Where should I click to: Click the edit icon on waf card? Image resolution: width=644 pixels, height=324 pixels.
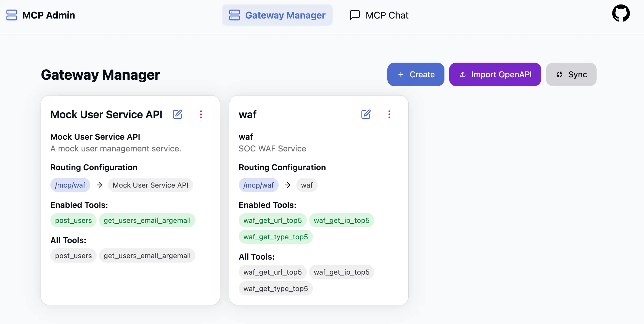(x=366, y=114)
